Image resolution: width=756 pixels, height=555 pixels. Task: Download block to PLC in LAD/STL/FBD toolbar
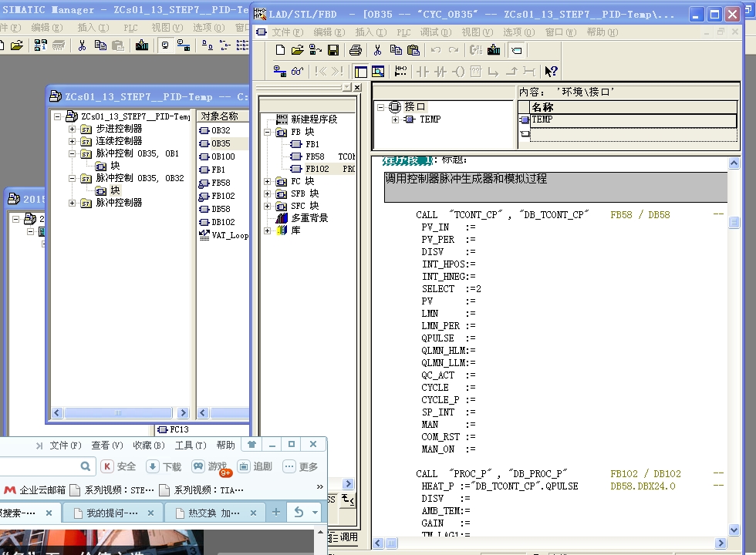click(494, 50)
